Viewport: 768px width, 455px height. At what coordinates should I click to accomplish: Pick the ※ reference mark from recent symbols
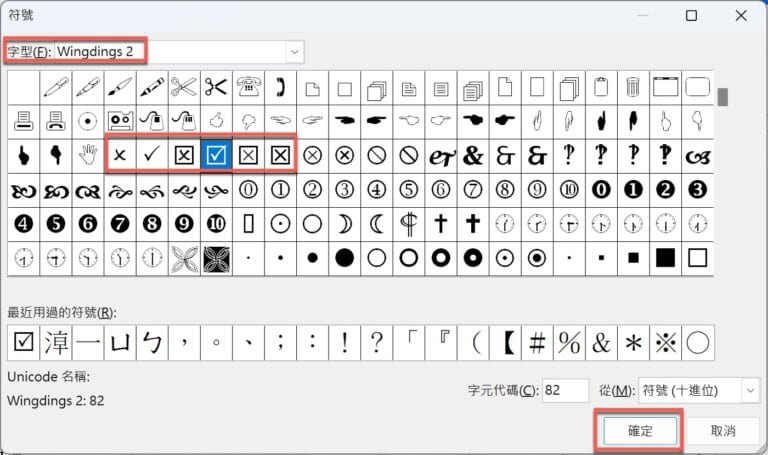click(665, 343)
